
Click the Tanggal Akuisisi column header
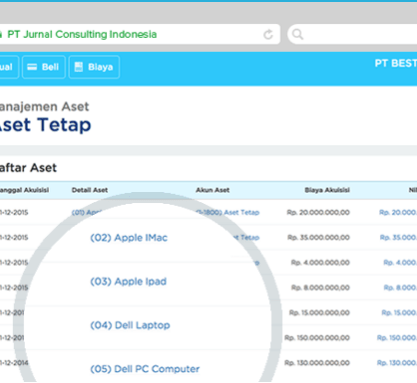coord(24,190)
